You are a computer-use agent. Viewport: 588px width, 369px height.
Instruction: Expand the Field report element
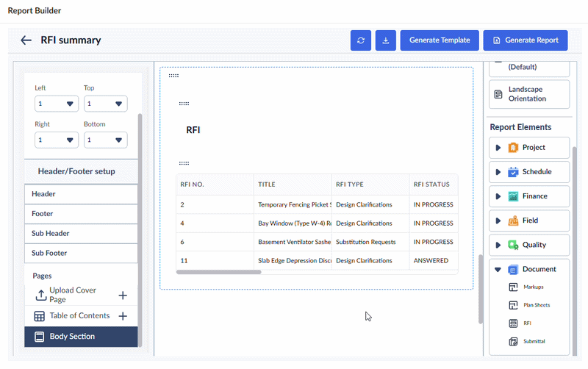pos(498,221)
